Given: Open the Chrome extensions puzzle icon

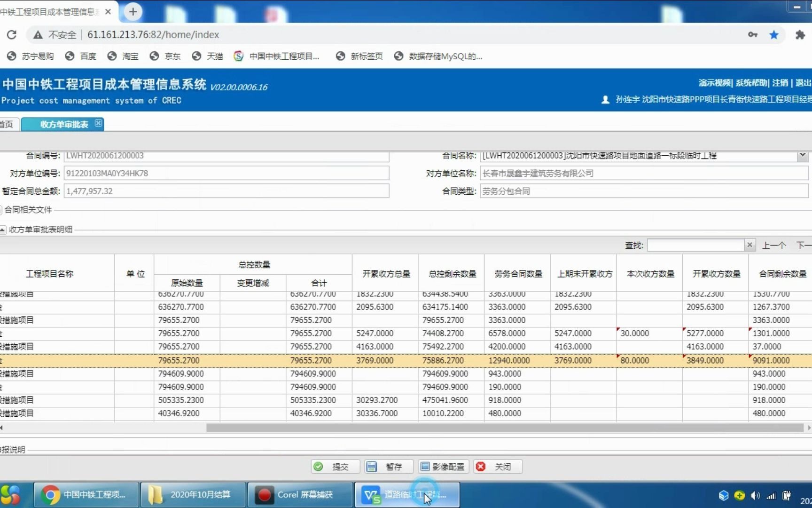Looking at the screenshot, I should click(800, 34).
